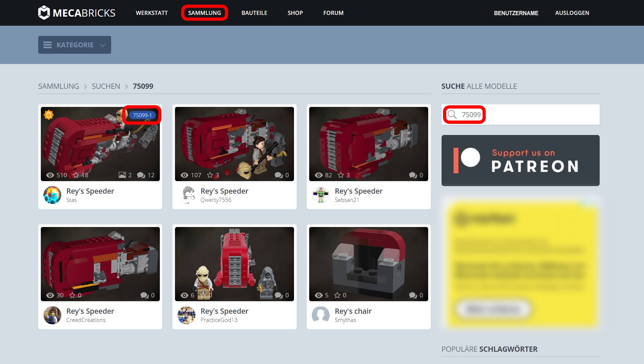Viewport: 644px width, 364px height.
Task: Click eye icon showing 107 views
Action: (184, 175)
